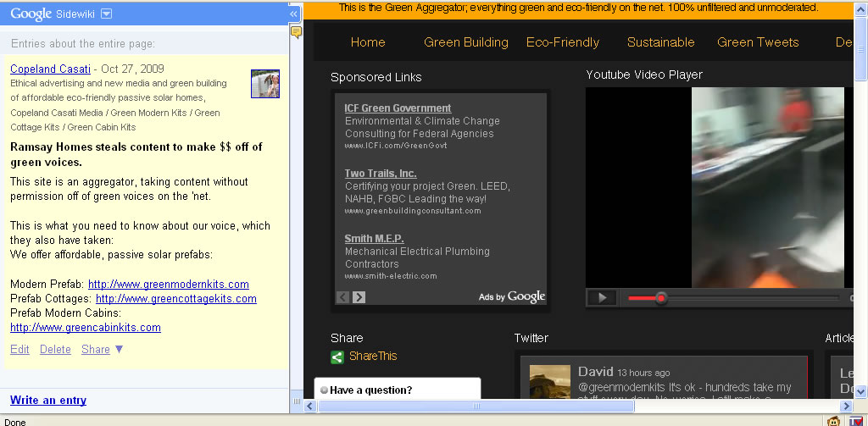Click Copeland Casati's profile thumbnail photo
868x426 pixels.
coord(265,84)
